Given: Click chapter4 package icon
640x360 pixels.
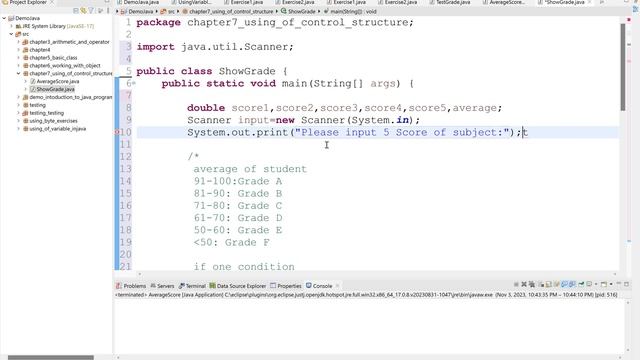Looking at the screenshot, I should 25,50.
